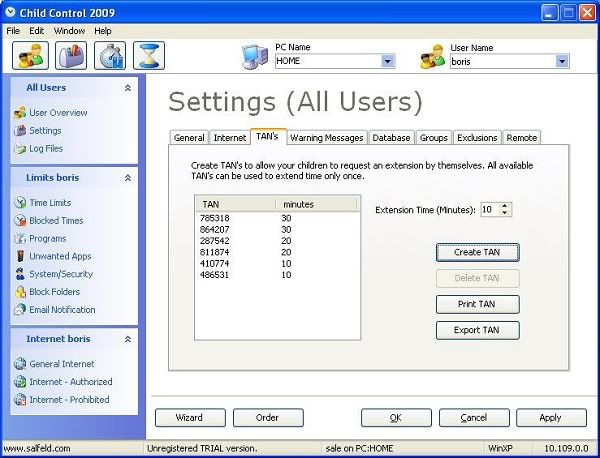Click the OK button
Screen dimensions: 600x458
click(396, 418)
